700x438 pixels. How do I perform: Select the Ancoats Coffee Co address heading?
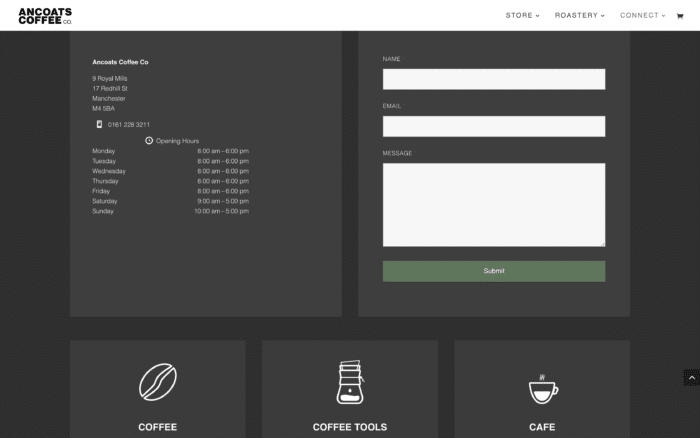(x=120, y=62)
